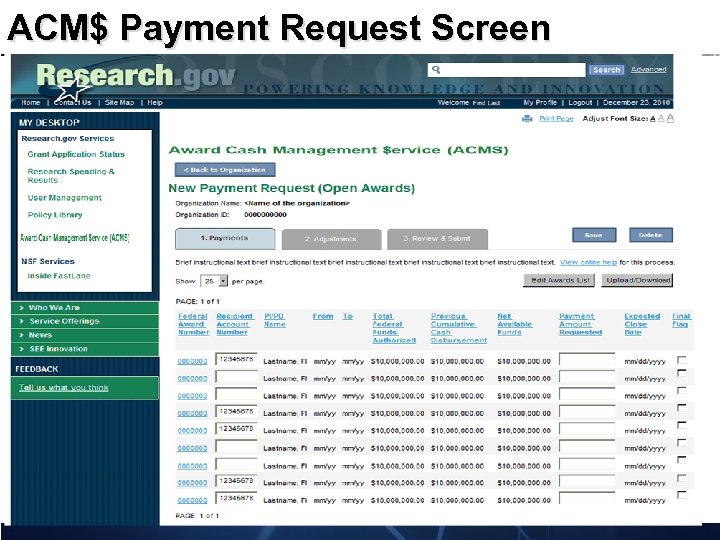
Task: Open Contact Us in top navigation
Action: [x=73, y=103]
